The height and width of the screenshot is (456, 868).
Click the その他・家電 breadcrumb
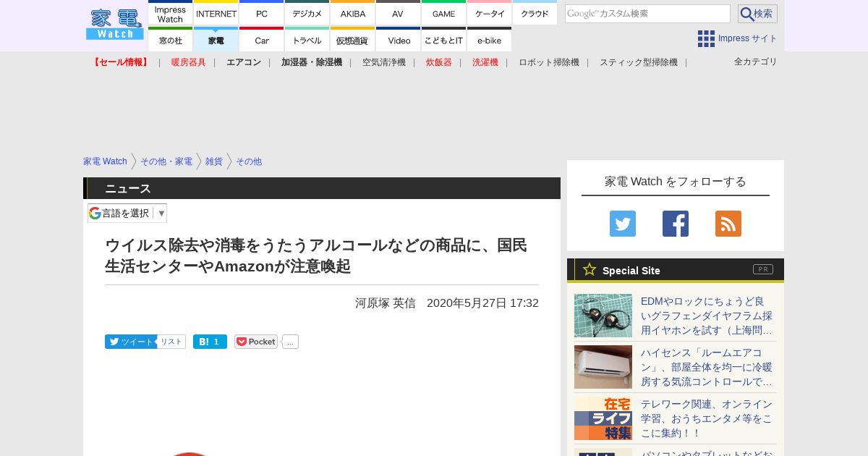click(x=166, y=161)
